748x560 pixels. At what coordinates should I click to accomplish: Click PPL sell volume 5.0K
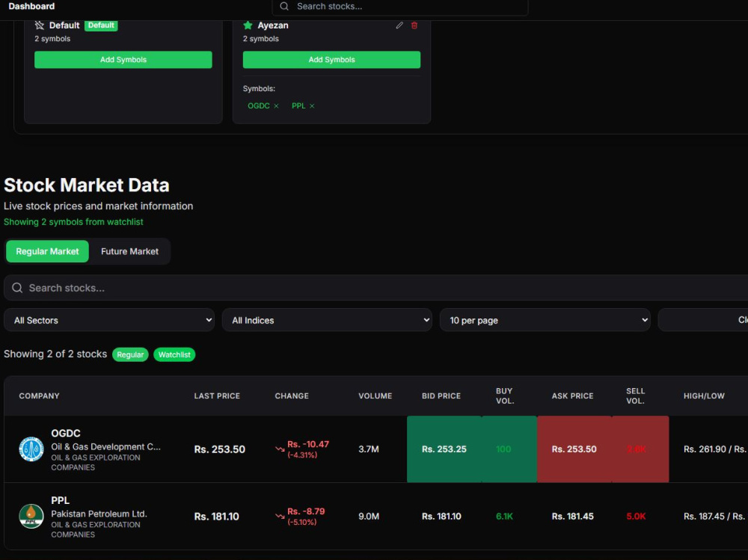(x=636, y=516)
